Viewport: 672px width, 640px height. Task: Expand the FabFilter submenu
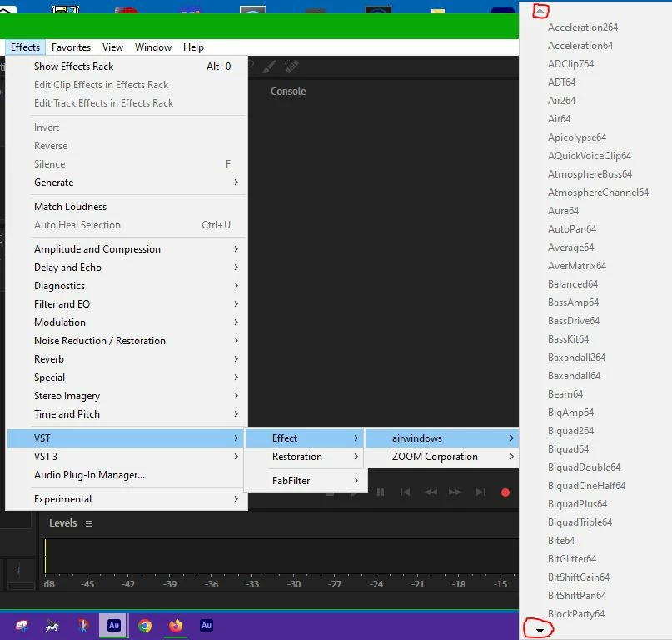coord(305,481)
